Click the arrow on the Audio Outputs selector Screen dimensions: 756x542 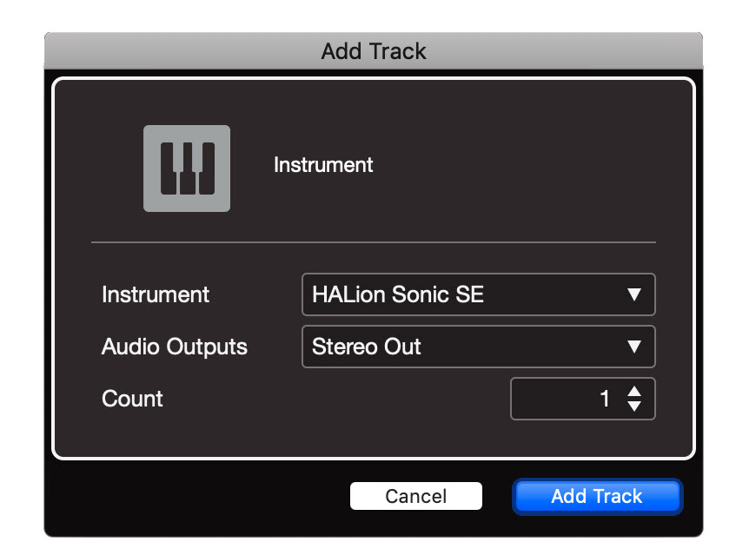click(634, 347)
